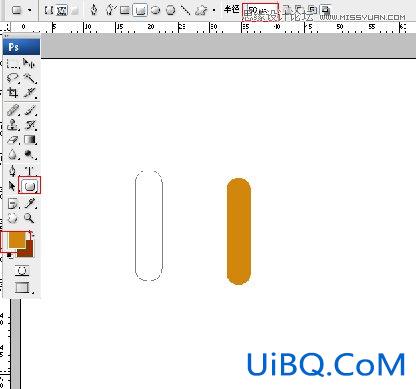Select the Rounded Rectangle tool in toolbox
Image resolution: width=416 pixels, height=389 pixels.
coord(30,185)
